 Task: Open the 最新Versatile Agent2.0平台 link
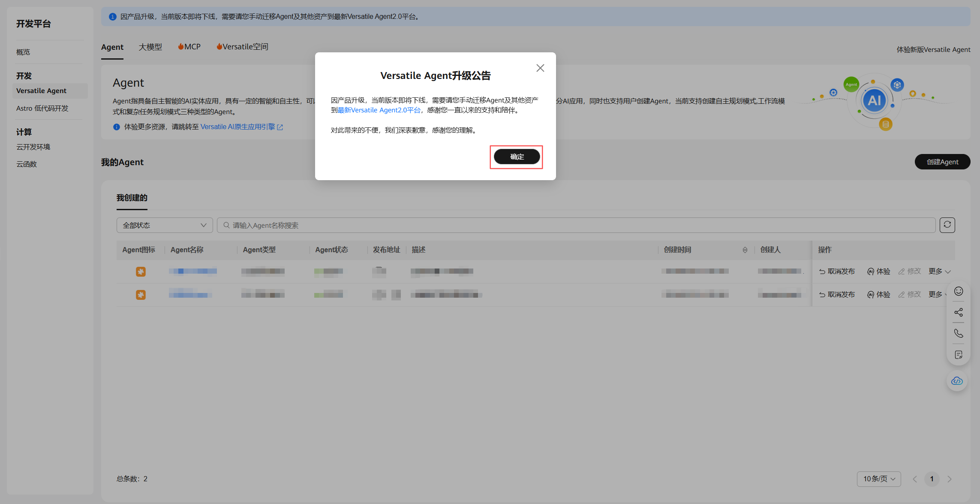[379, 110]
